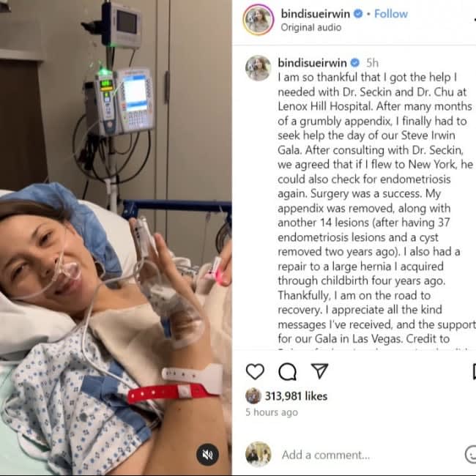
Task: Open caption username bindisueirwin link
Action: tap(312, 63)
